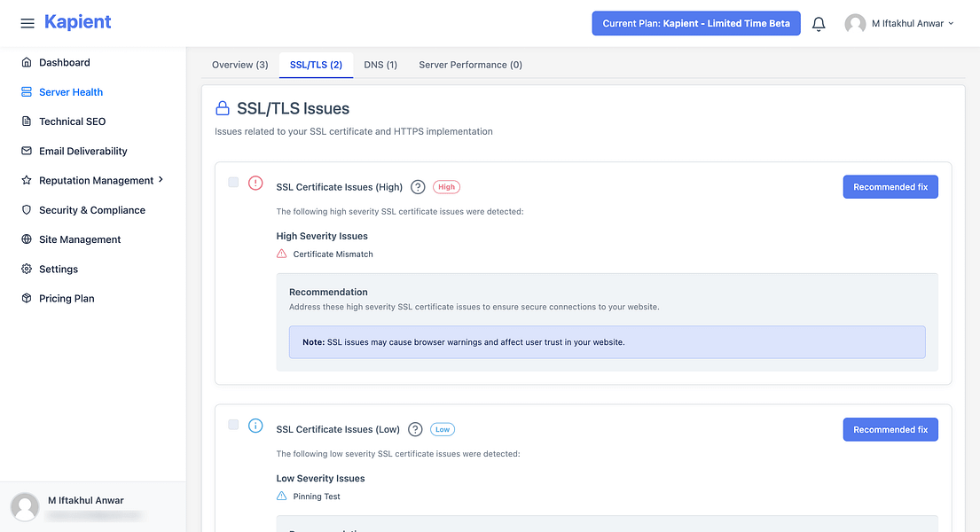The height and width of the screenshot is (532, 980).
Task: Click the Reputation Management star icon
Action: coord(27,180)
